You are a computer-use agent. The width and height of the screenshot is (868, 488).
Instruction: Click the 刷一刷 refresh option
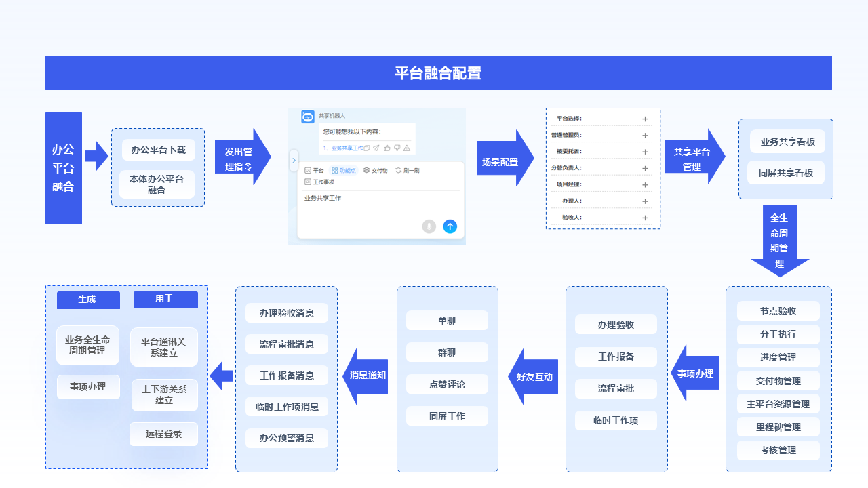coord(407,170)
